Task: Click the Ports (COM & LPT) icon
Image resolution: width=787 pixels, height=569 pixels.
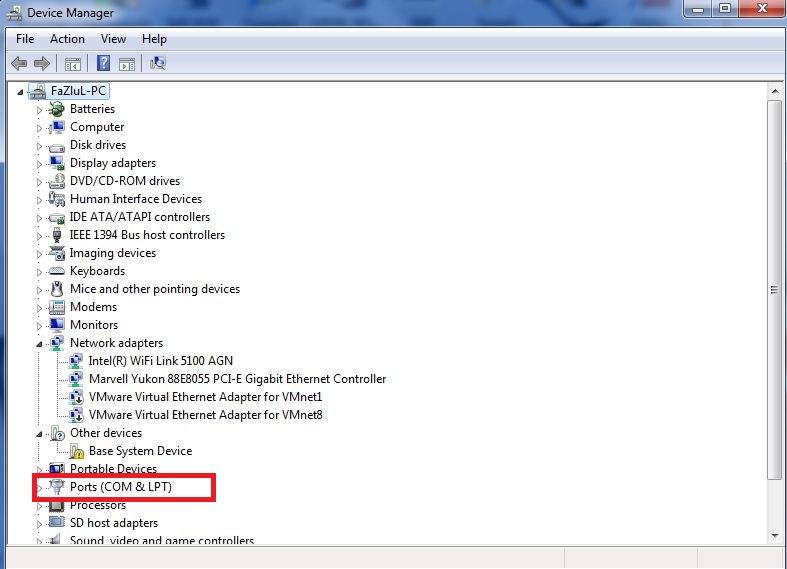Action: (x=57, y=487)
